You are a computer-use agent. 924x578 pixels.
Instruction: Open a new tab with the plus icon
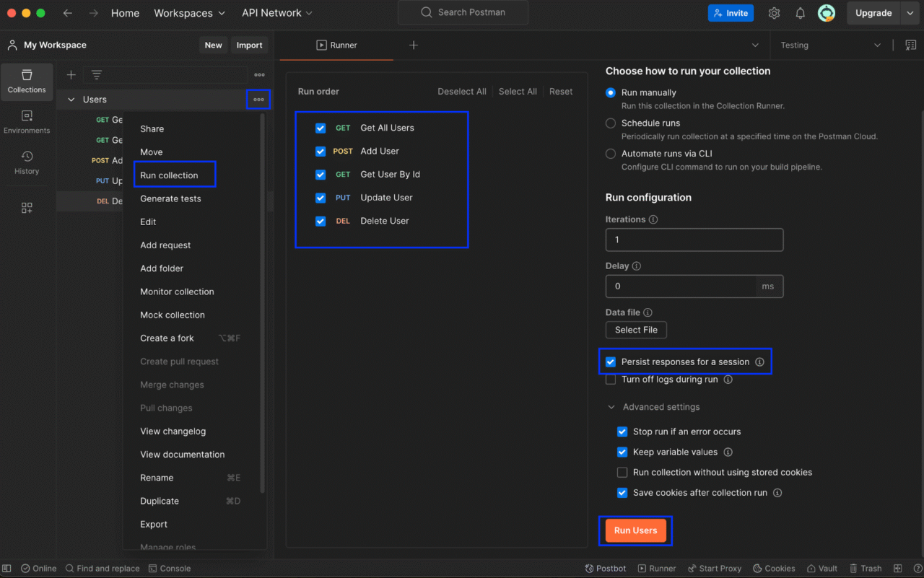click(x=414, y=45)
